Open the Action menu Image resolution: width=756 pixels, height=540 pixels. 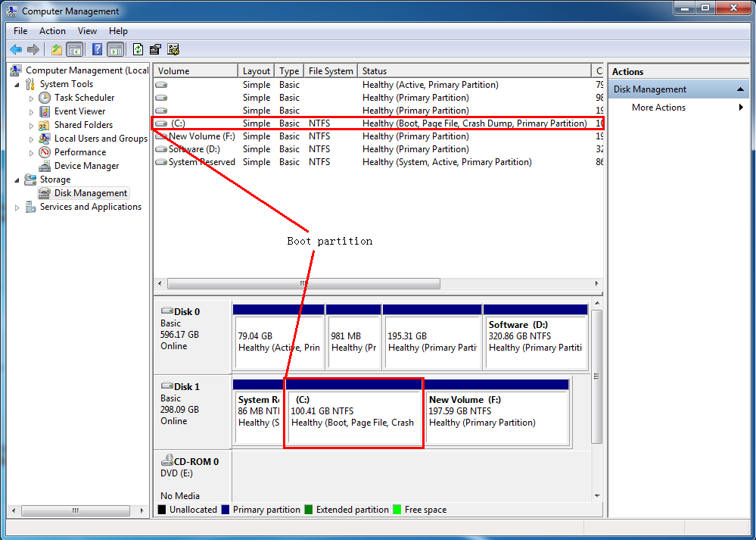(52, 31)
